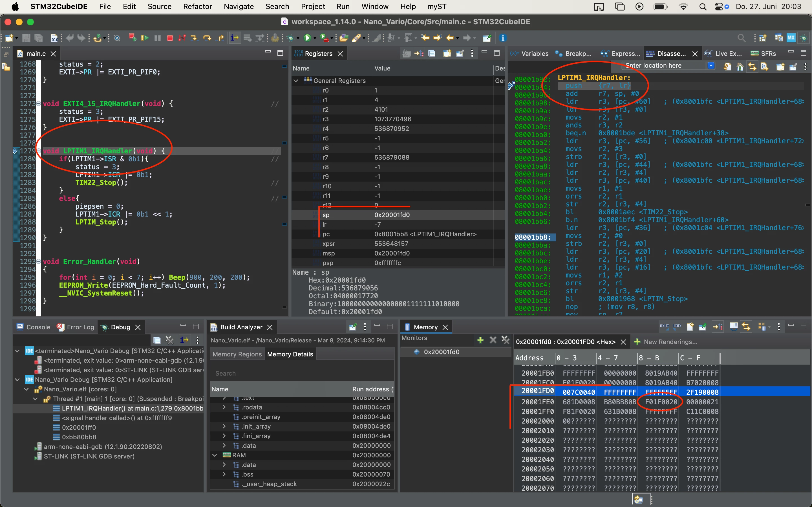Click Collapse All icon in Registers view
This screenshot has width=812, height=507.
pos(432,53)
